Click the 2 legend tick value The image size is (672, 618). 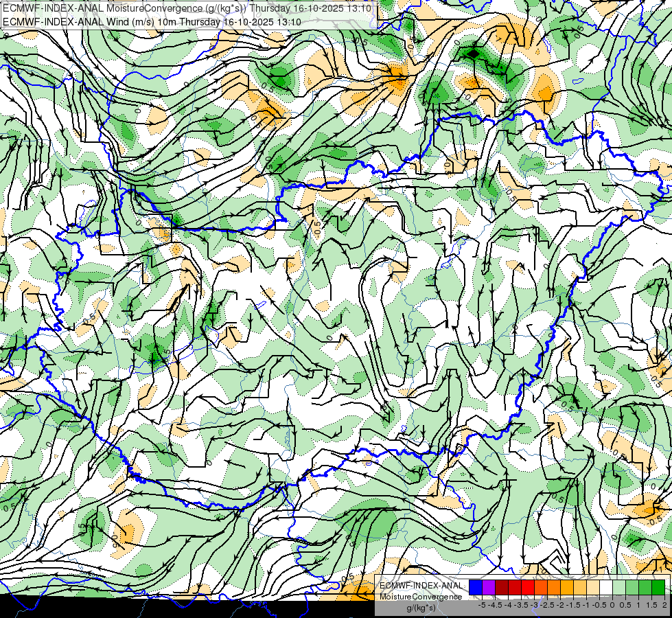(x=664, y=605)
